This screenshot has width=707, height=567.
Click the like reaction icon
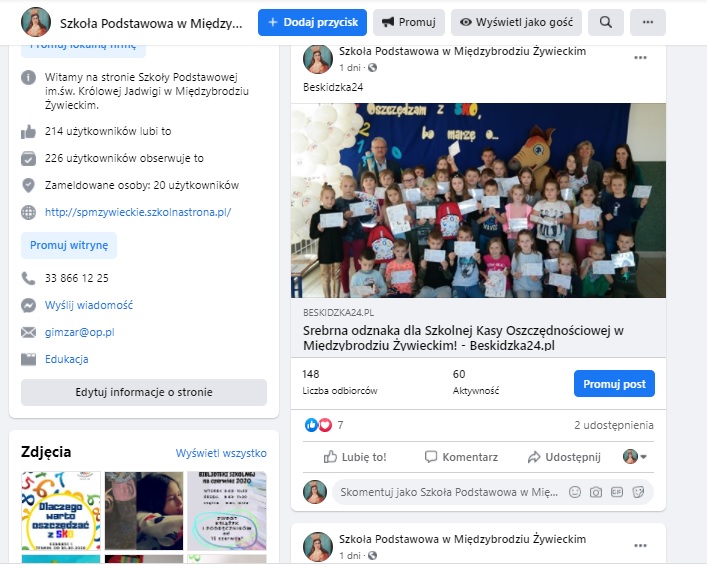(312, 425)
